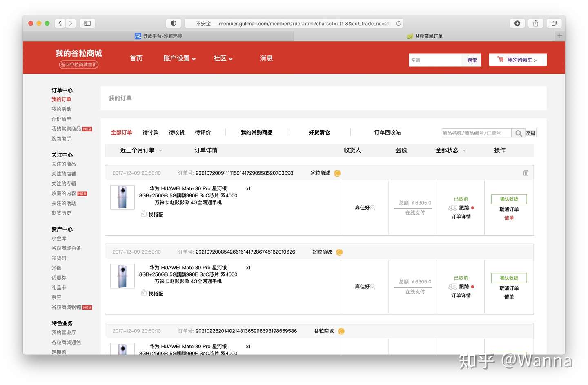The image size is (588, 385).
Task: Open the 好货清仓 tab
Action: pos(319,133)
